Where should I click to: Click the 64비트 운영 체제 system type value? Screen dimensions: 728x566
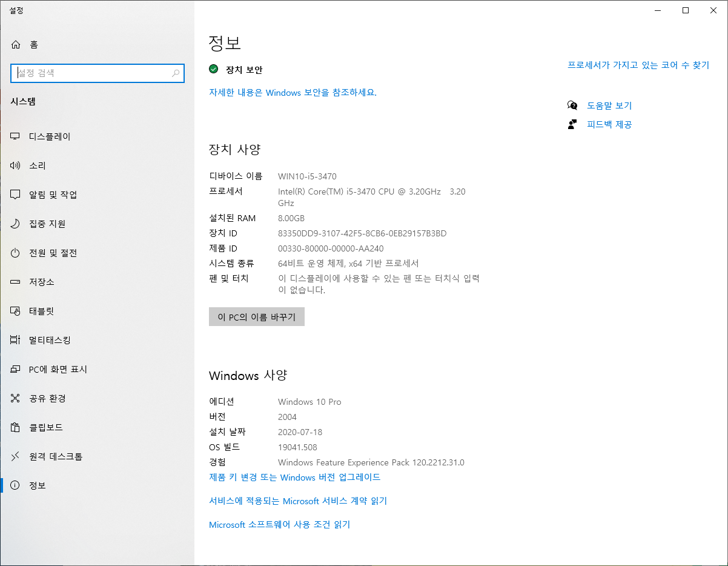pos(348,264)
